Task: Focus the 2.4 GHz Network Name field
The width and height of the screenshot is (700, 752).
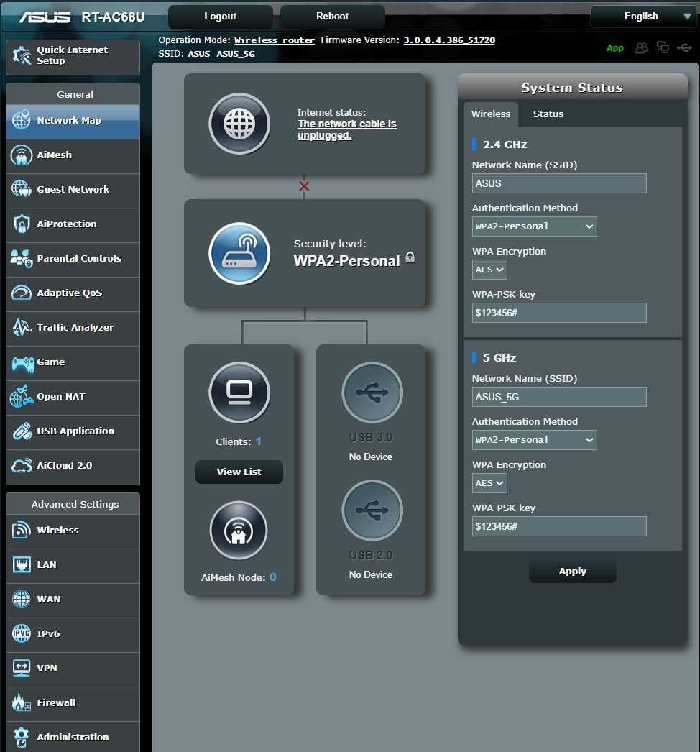Action: coord(559,183)
